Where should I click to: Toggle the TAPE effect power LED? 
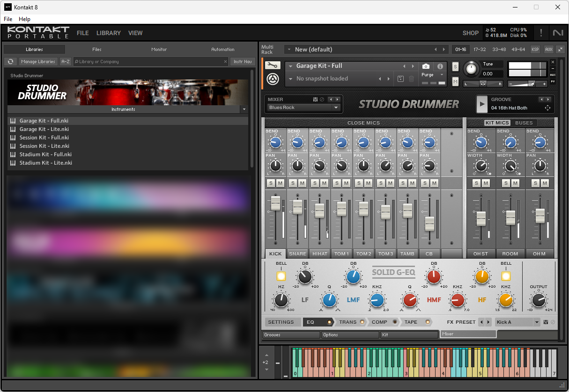(x=427, y=322)
